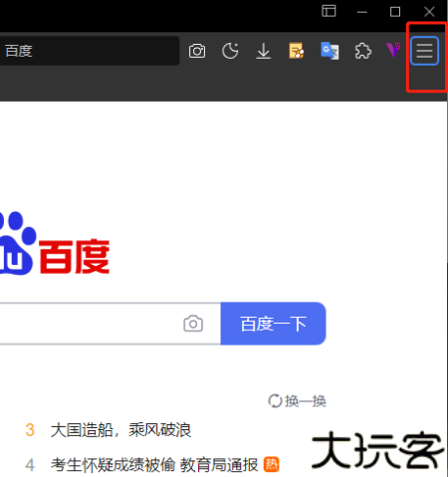Image resolution: width=448 pixels, height=477 pixels.
Task: Click hot search rank number 3
Action: (x=30, y=430)
